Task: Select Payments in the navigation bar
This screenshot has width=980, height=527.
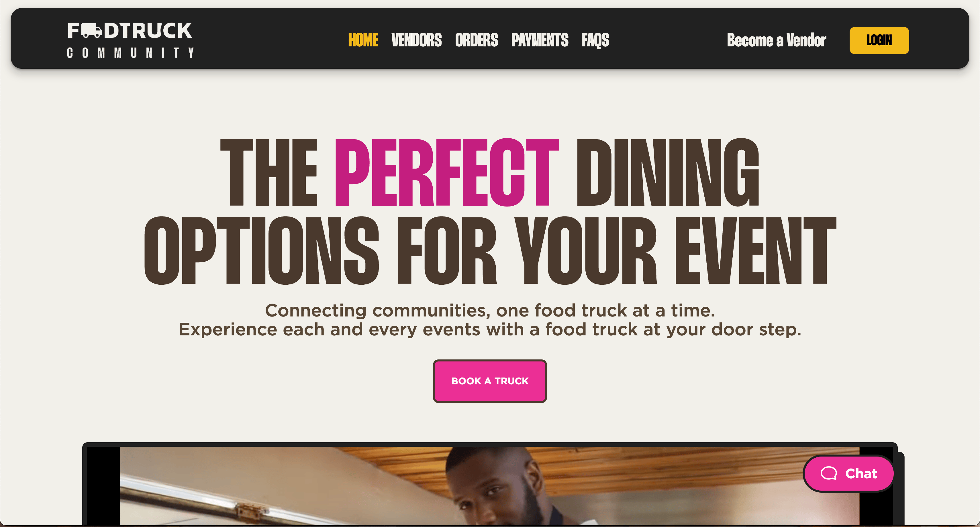Action: coord(540,40)
